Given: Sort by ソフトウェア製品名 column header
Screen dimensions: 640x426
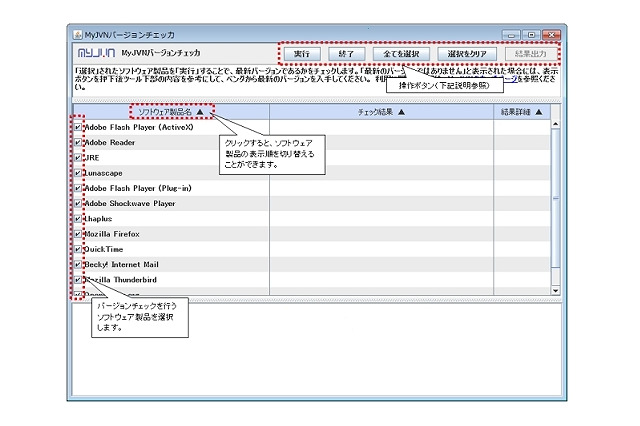Looking at the screenshot, I should point(171,111).
